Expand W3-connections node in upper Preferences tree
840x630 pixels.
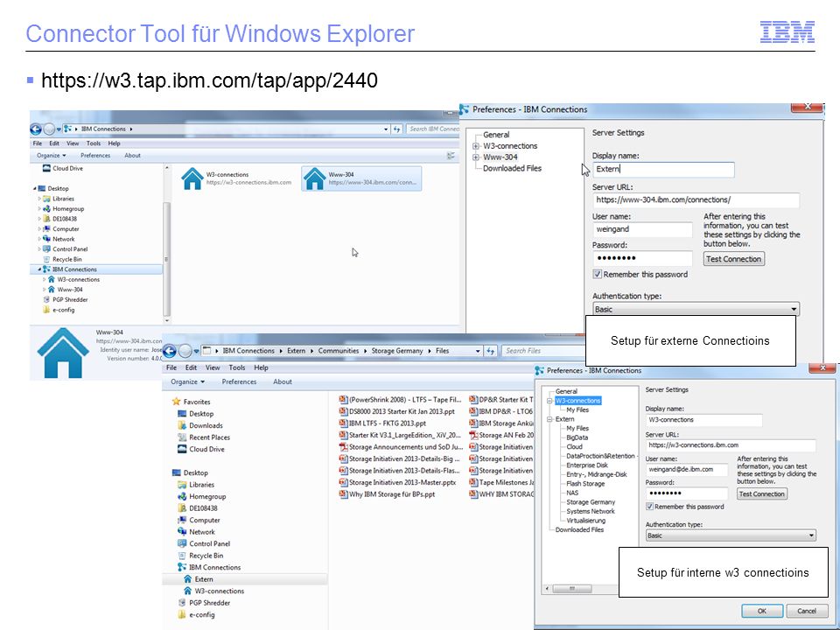(x=476, y=146)
